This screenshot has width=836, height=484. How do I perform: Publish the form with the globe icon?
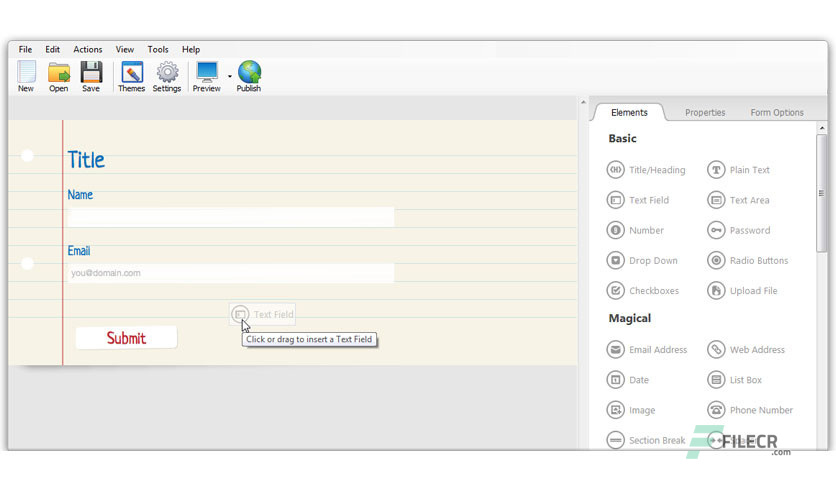(x=249, y=76)
